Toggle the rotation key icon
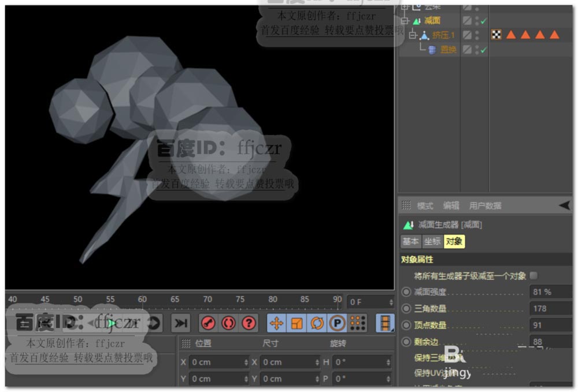The height and width of the screenshot is (392, 578). (317, 323)
